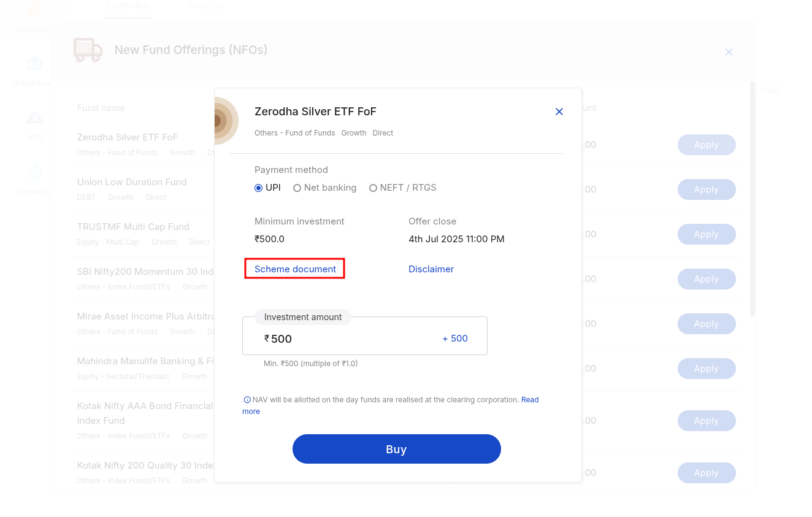Apply for Union Low Duration Fund
This screenshot has width=812, height=517.
[x=707, y=190]
